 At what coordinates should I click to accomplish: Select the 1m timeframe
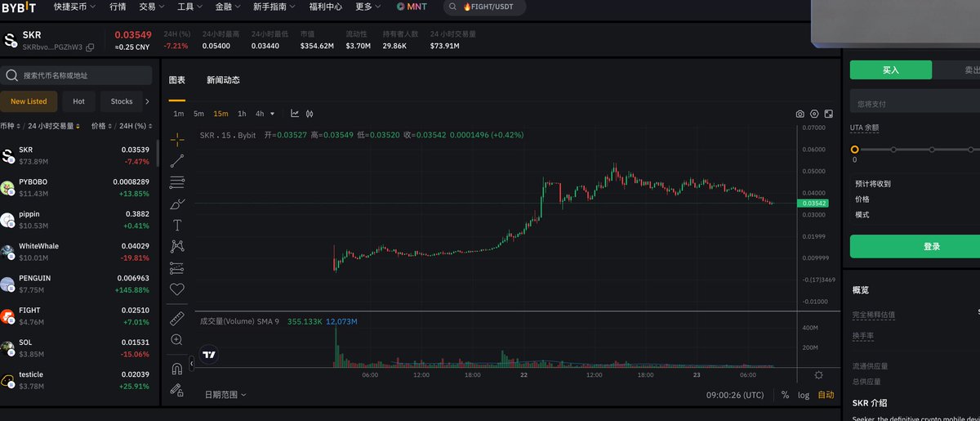[x=178, y=114]
